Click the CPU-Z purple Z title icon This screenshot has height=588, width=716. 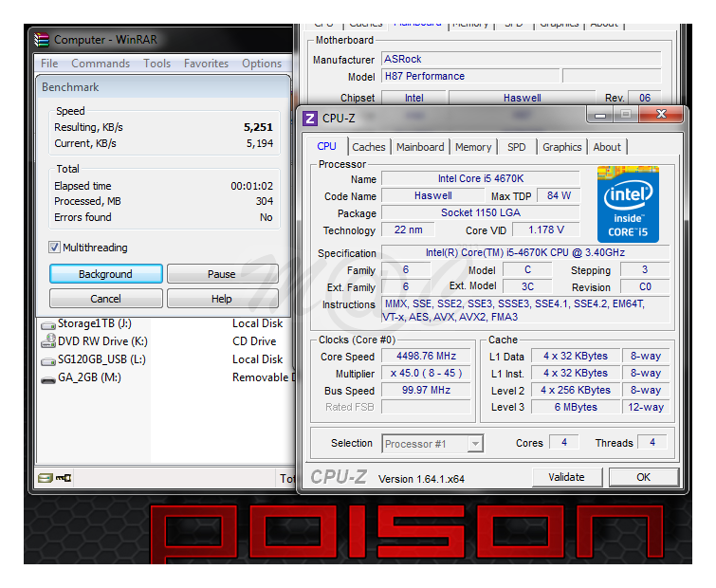click(310, 118)
